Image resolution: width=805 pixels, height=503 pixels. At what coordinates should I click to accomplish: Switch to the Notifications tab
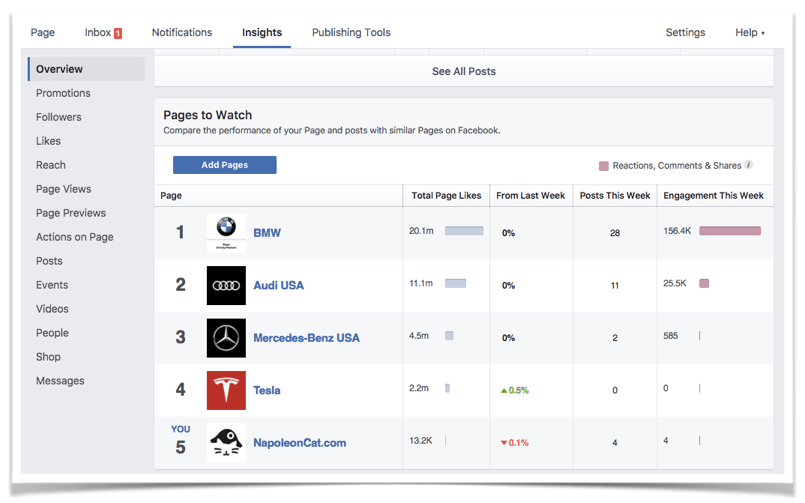tap(182, 32)
